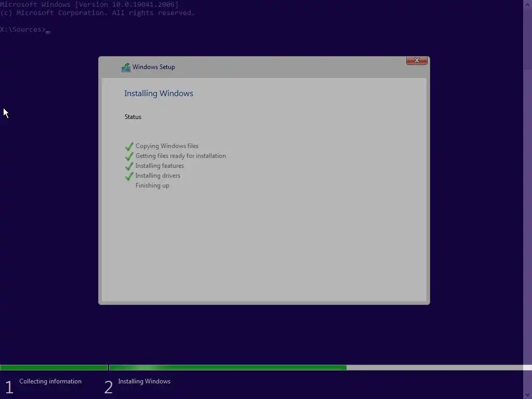The width and height of the screenshot is (532, 399).
Task: Click the green portion of the Installing Windows progress bar
Action: click(x=228, y=367)
